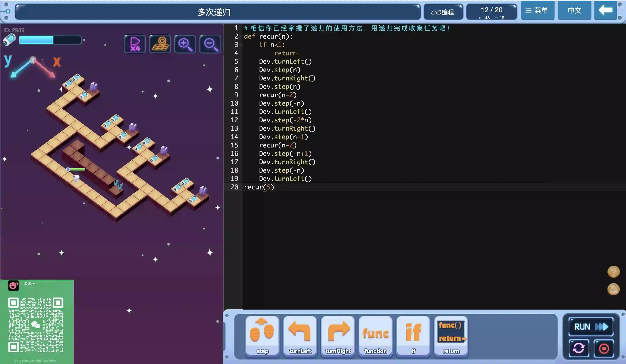Click the zoom in magnifier icon
Viewport: 626px width, 364px height.
(x=185, y=44)
